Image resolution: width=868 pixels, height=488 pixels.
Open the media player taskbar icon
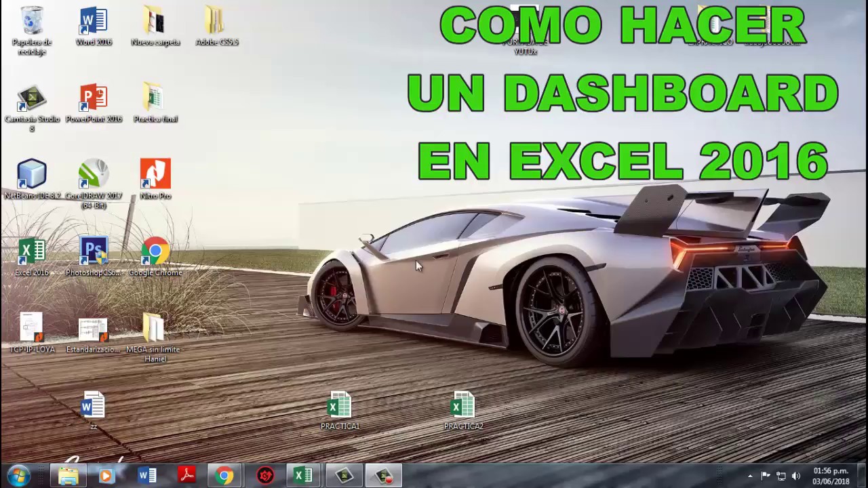point(106,476)
